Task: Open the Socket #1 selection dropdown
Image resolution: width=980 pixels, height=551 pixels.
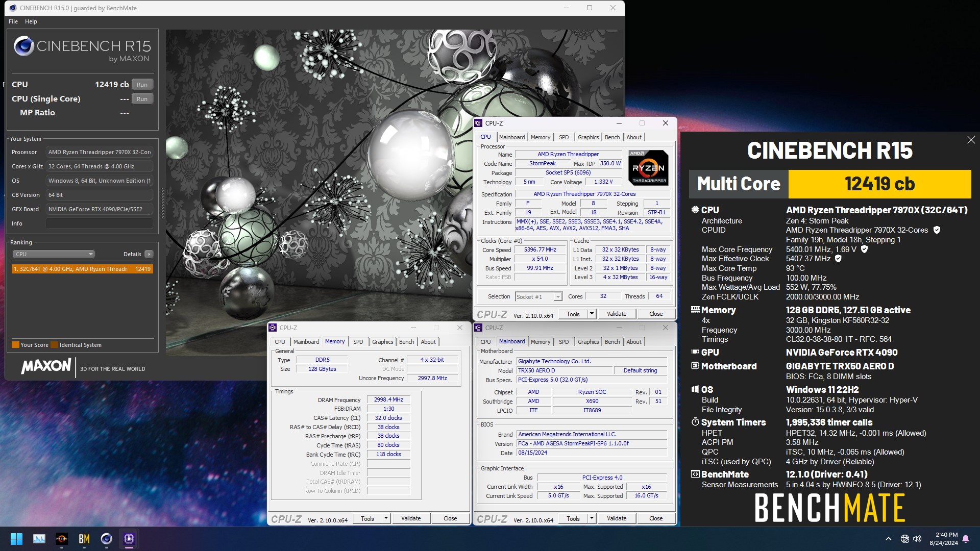Action: 538,296
